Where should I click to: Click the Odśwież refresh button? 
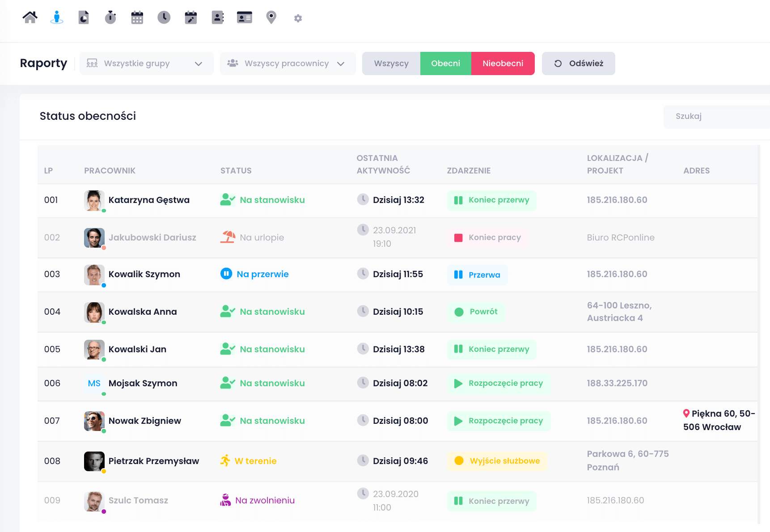pos(578,63)
